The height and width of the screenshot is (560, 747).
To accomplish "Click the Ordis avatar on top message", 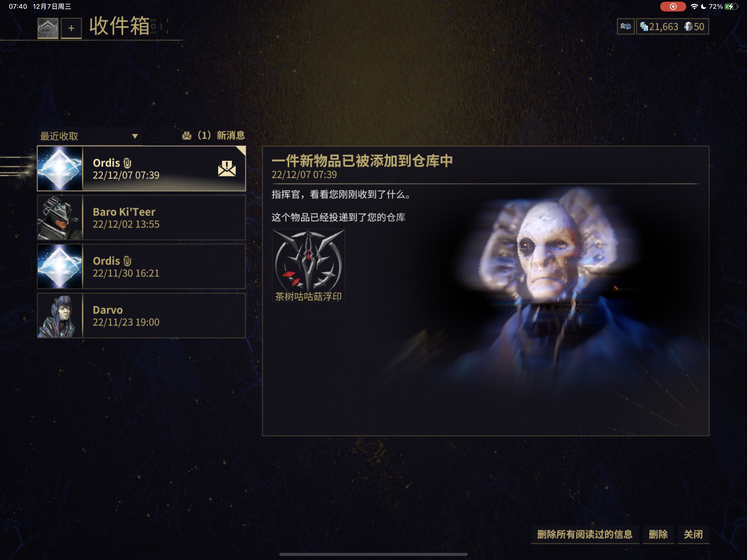I will point(60,168).
